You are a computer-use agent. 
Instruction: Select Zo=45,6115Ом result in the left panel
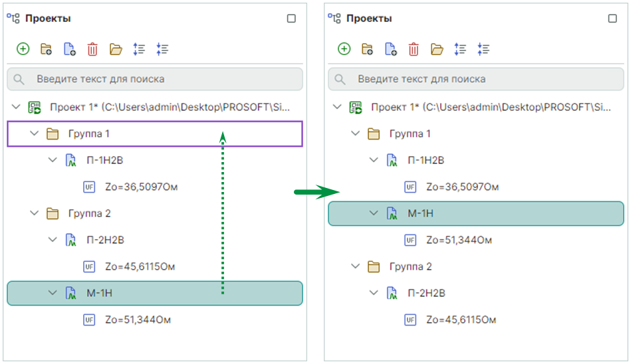140,266
